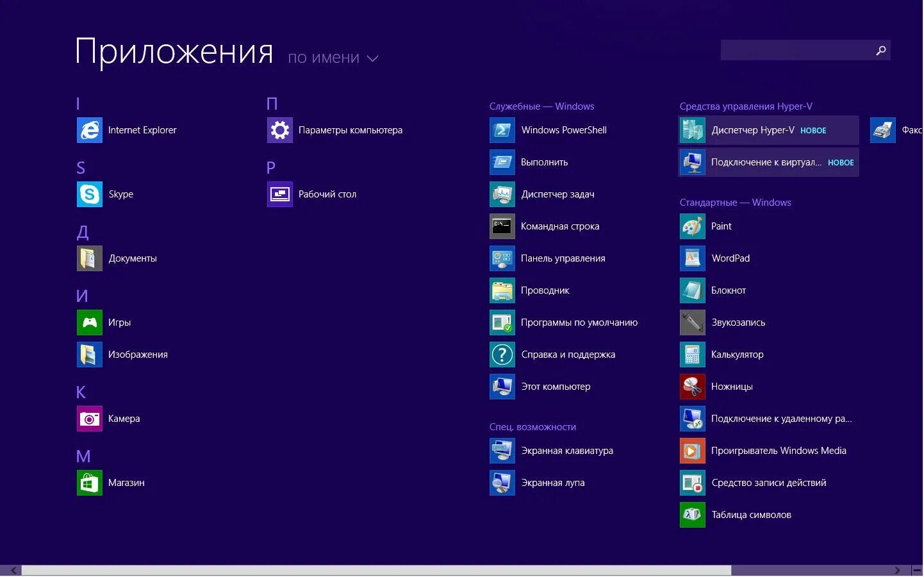Expand the 'по имени' sort dropdown
The height and width of the screenshot is (577, 924).
coord(333,58)
